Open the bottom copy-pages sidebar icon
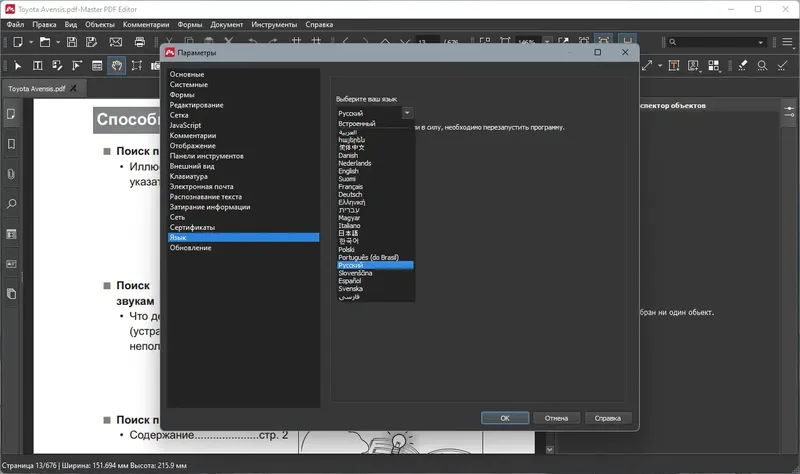 pyautogui.click(x=11, y=294)
